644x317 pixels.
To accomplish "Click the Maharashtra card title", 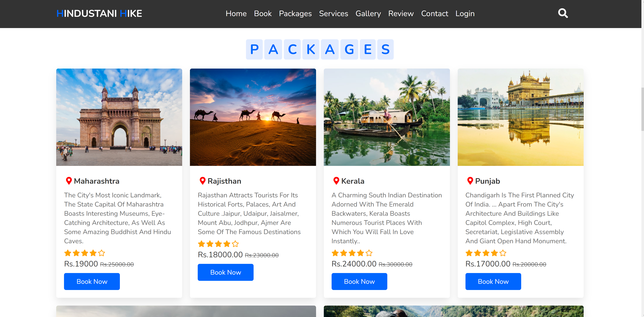I will pos(97,181).
